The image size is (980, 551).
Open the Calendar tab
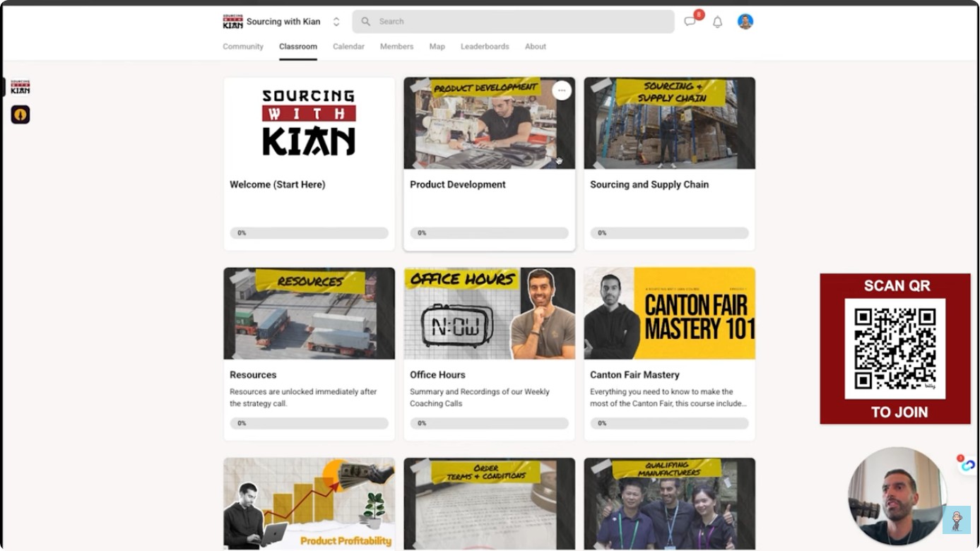[x=348, y=47]
